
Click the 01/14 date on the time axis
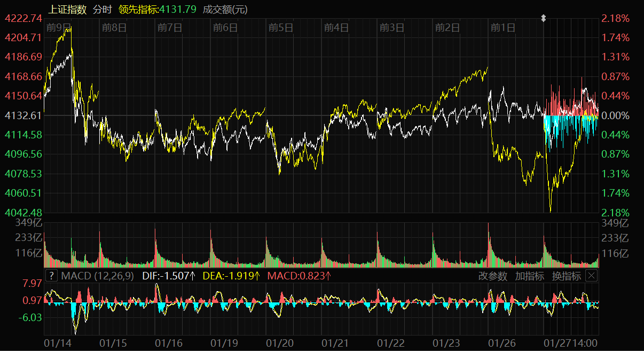57,342
